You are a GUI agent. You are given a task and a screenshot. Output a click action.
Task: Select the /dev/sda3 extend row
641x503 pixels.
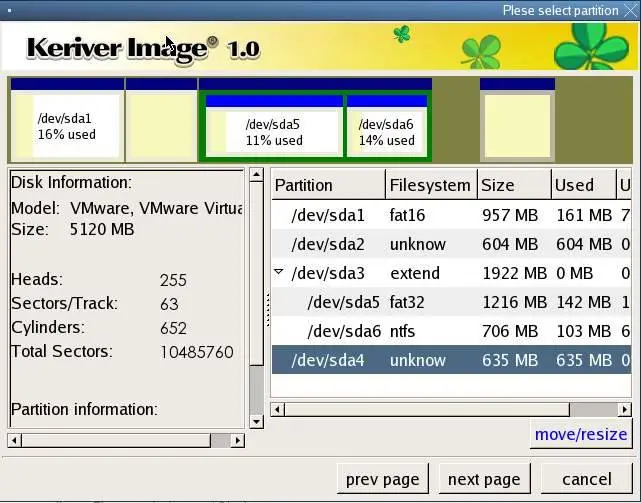click(x=451, y=273)
